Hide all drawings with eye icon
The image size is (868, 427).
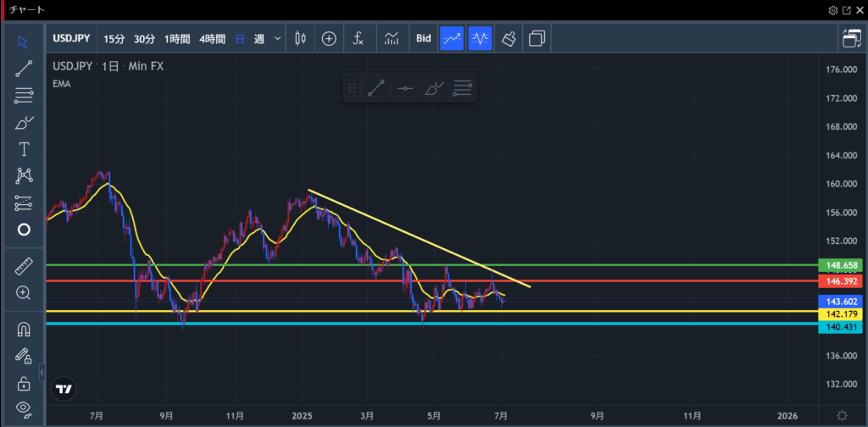click(x=23, y=408)
